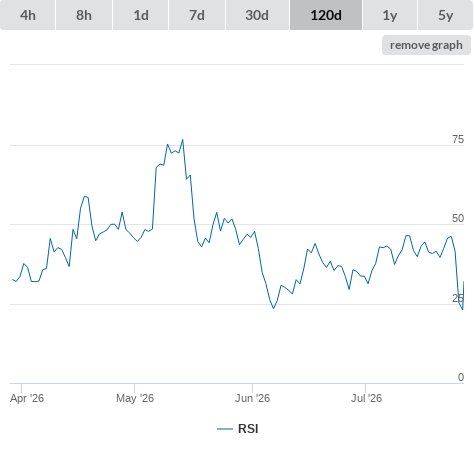
Task: Click the 50 y-axis gridline label
Action: pyautogui.click(x=458, y=218)
